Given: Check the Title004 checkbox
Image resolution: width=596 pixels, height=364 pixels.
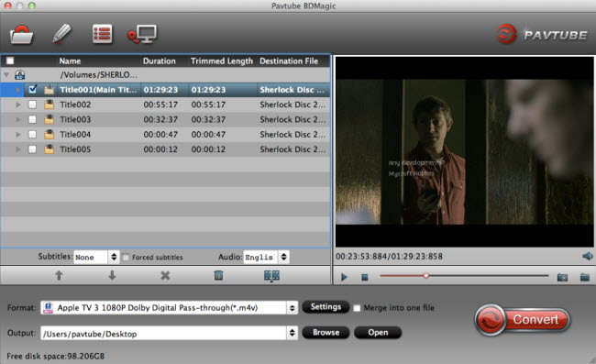Looking at the screenshot, I should pos(32,135).
